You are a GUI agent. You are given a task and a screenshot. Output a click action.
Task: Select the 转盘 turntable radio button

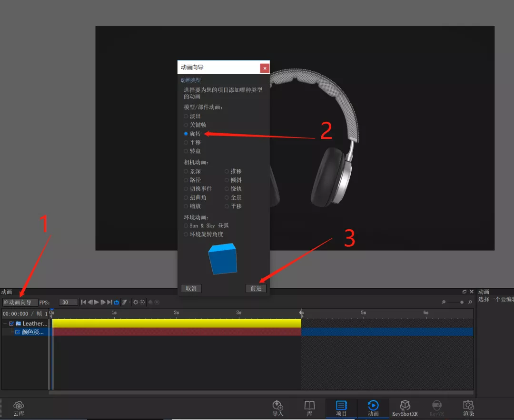tap(186, 151)
